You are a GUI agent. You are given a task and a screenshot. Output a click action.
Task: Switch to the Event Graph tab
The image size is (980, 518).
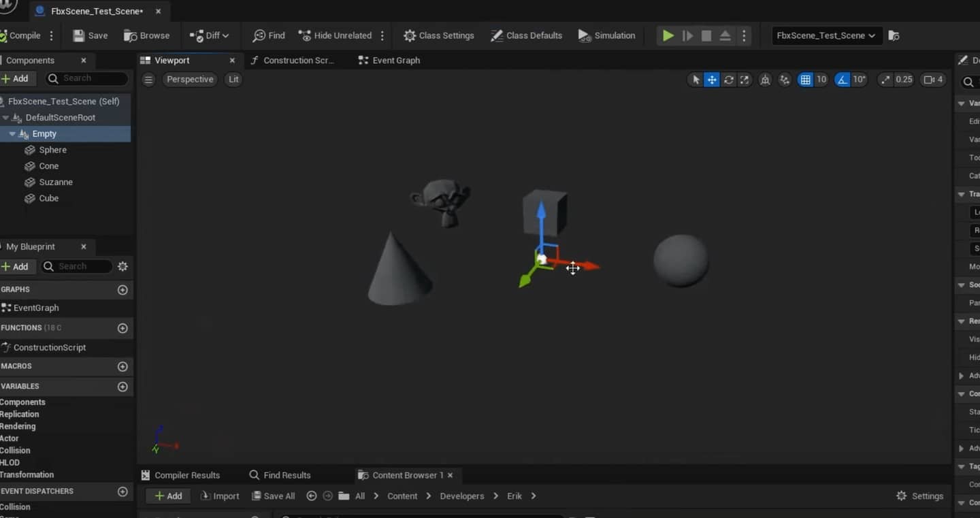pos(389,61)
